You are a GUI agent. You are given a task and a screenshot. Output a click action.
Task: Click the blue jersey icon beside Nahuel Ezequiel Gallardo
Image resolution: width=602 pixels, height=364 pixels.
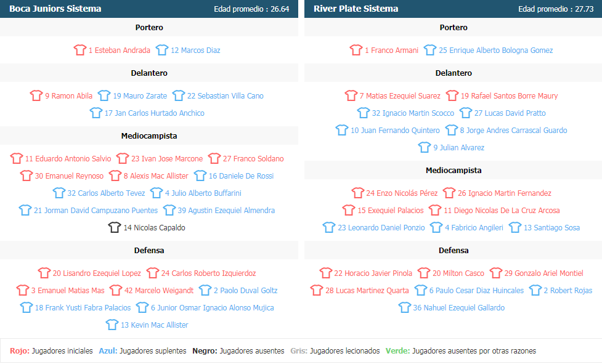[405, 307]
